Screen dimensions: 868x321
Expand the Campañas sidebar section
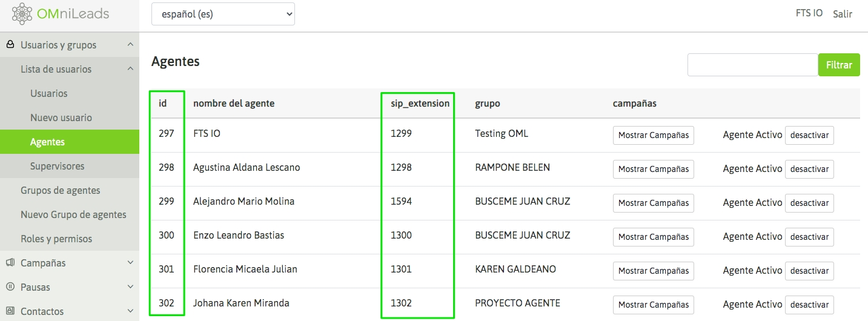130,263
